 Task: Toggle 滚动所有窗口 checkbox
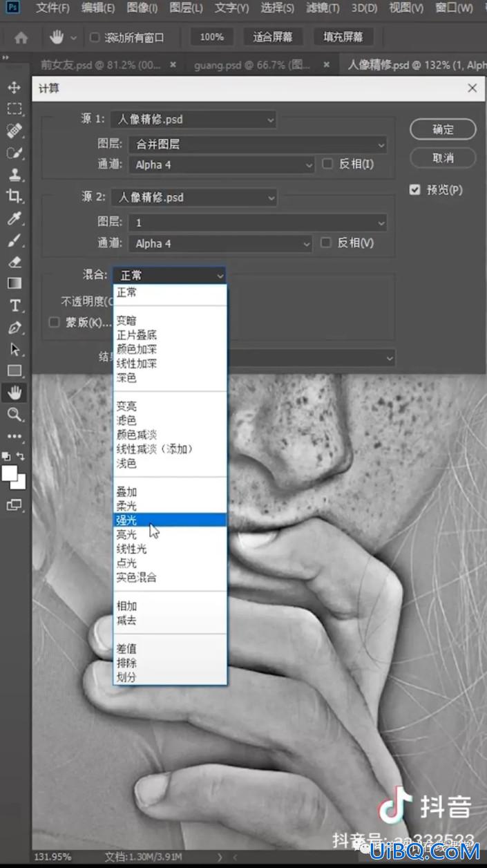tap(95, 37)
